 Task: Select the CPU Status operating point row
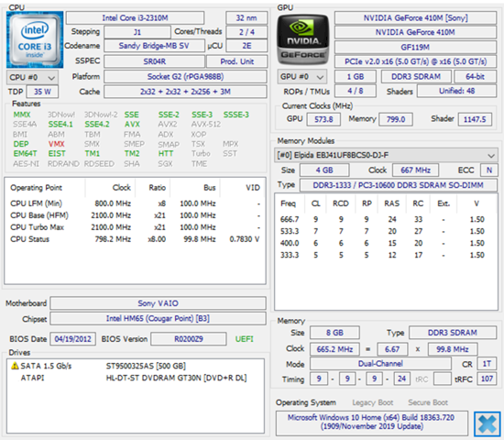coord(135,239)
